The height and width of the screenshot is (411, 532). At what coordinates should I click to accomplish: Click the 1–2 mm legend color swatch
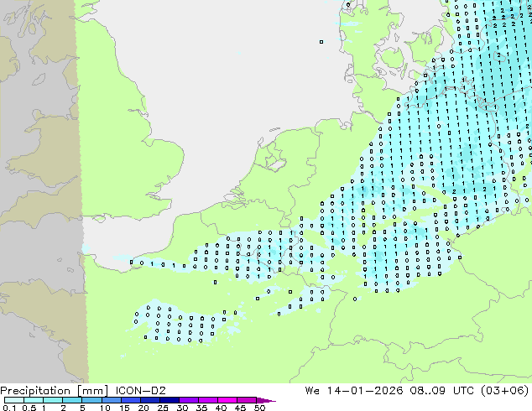[x=53, y=400]
